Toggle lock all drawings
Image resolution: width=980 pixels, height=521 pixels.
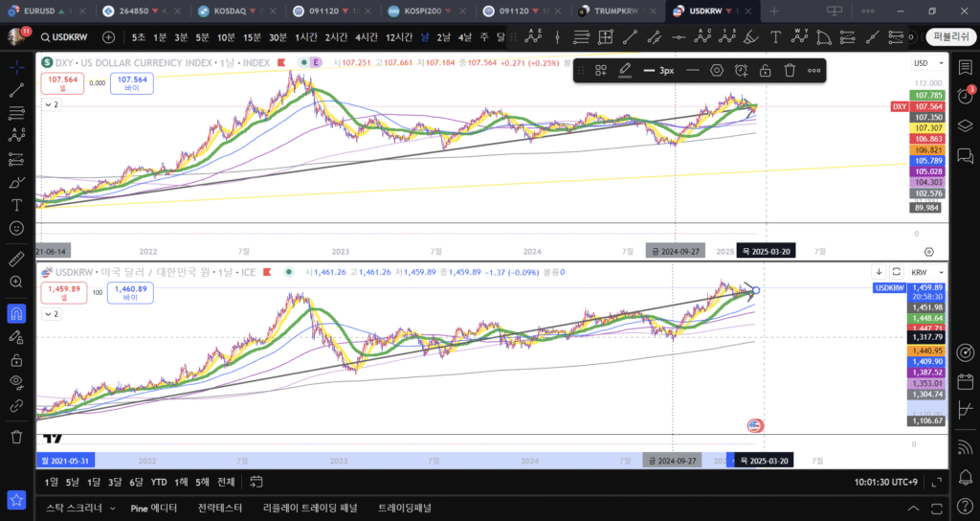(x=17, y=360)
